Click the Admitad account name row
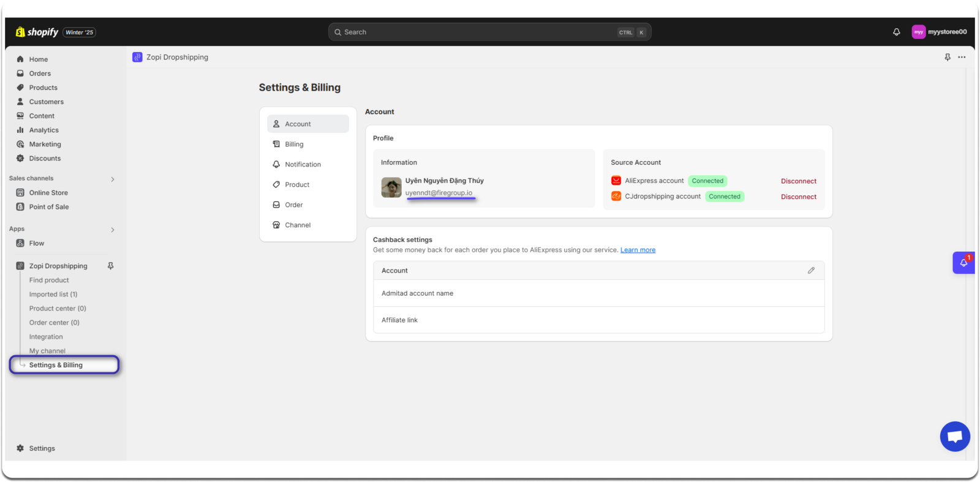The width and height of the screenshot is (980, 482). pos(599,293)
